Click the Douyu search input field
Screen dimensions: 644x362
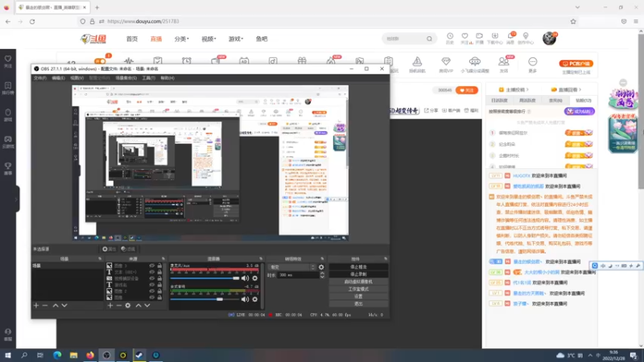coord(404,39)
